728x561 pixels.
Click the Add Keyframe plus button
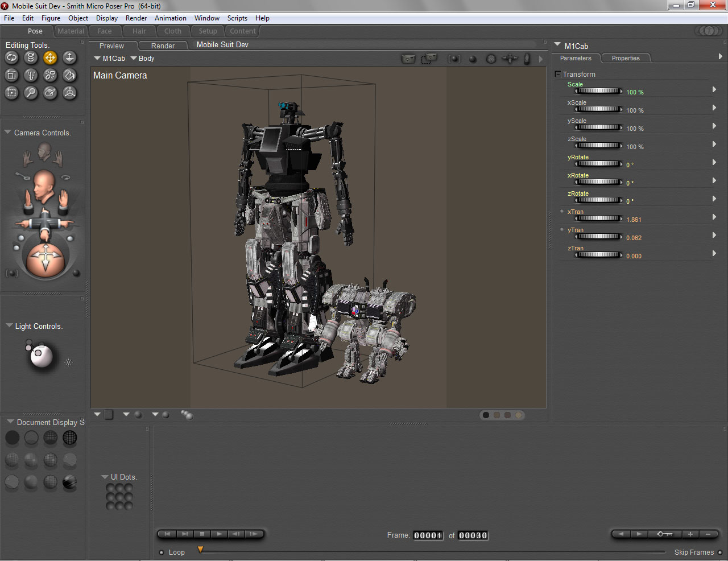point(690,534)
